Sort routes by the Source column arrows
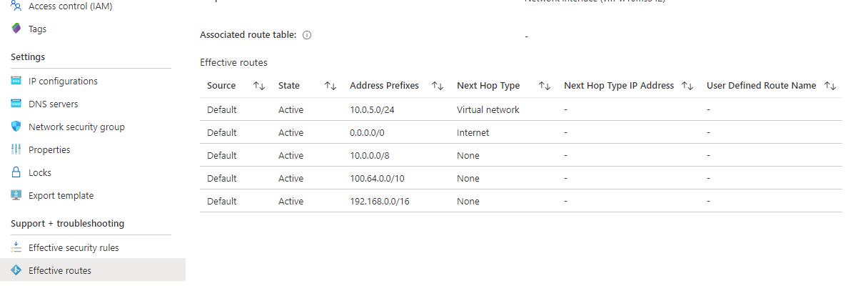Image resolution: width=868 pixels, height=286 pixels. click(259, 86)
